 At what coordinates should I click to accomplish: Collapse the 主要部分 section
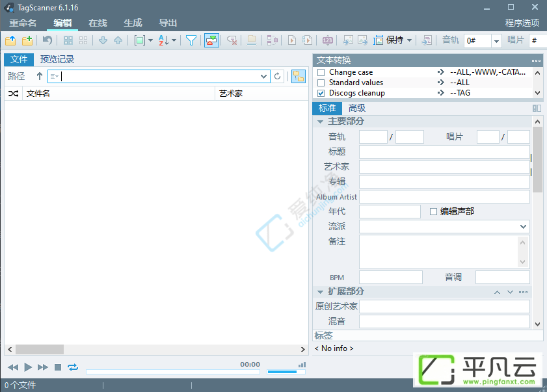pyautogui.click(x=320, y=122)
